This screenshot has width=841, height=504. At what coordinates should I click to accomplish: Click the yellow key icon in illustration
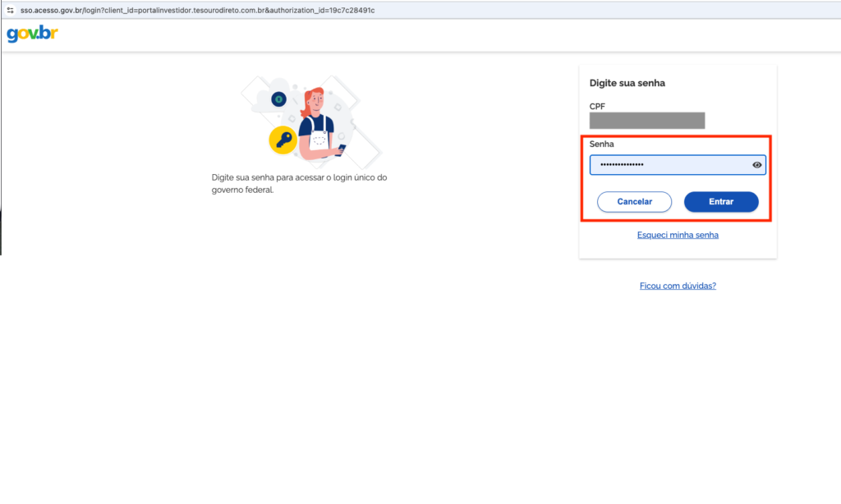pyautogui.click(x=283, y=140)
